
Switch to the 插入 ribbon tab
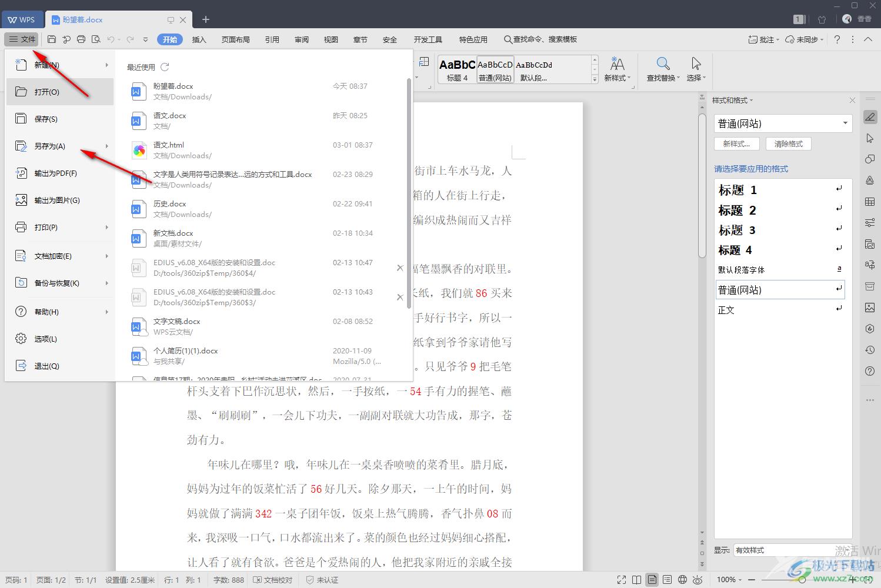199,39
